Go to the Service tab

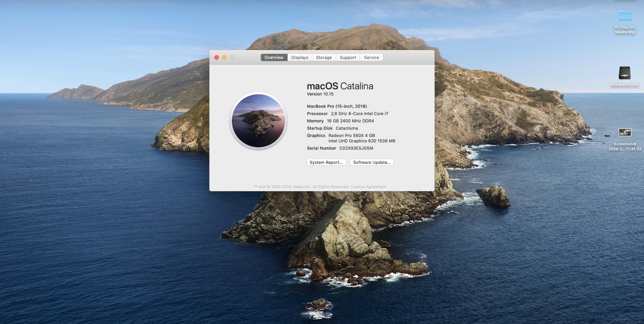pos(371,58)
